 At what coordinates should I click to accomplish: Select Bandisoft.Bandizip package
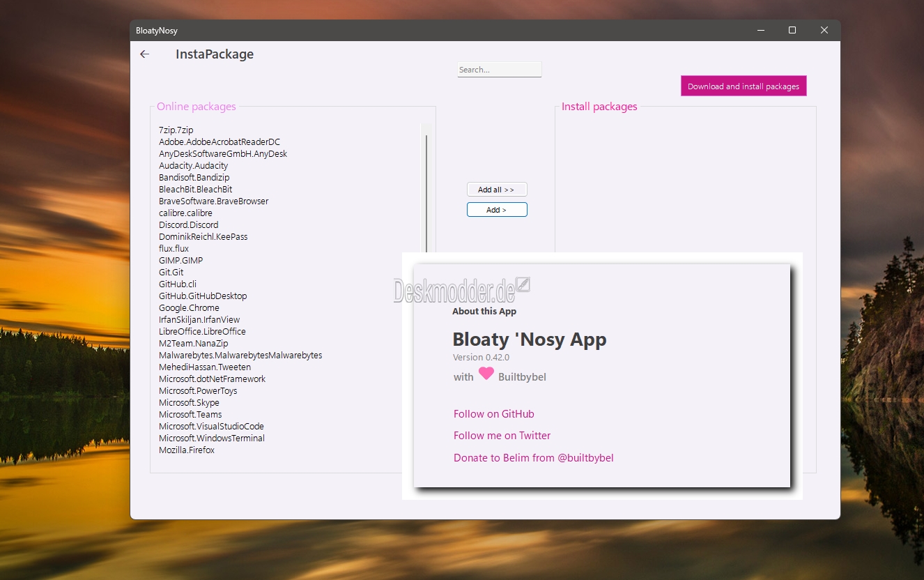(194, 178)
